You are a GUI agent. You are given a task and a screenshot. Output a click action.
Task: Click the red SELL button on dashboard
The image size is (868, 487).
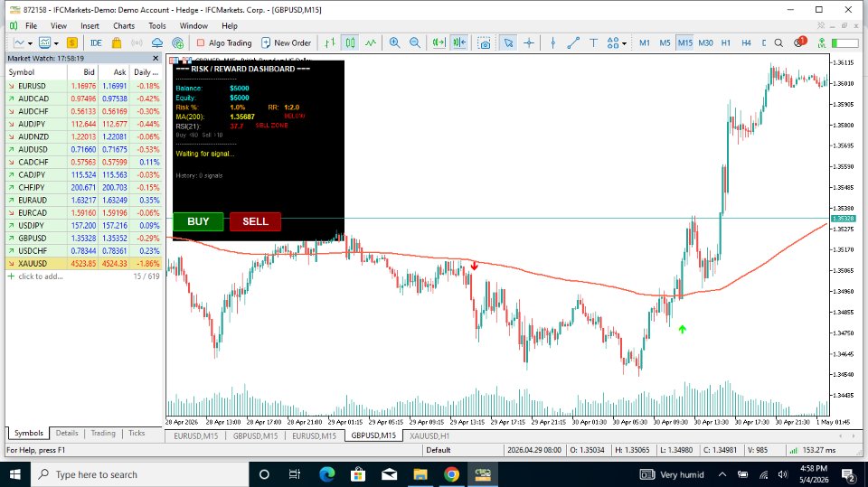click(255, 221)
